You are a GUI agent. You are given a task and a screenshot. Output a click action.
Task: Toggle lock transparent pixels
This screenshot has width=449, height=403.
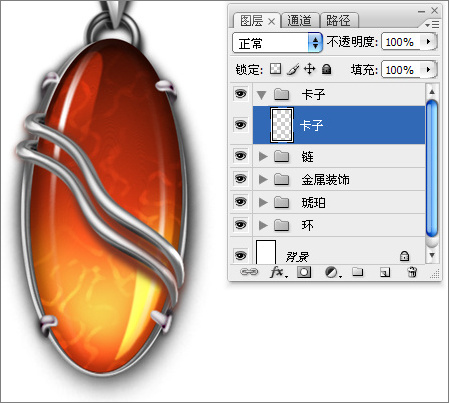point(275,69)
